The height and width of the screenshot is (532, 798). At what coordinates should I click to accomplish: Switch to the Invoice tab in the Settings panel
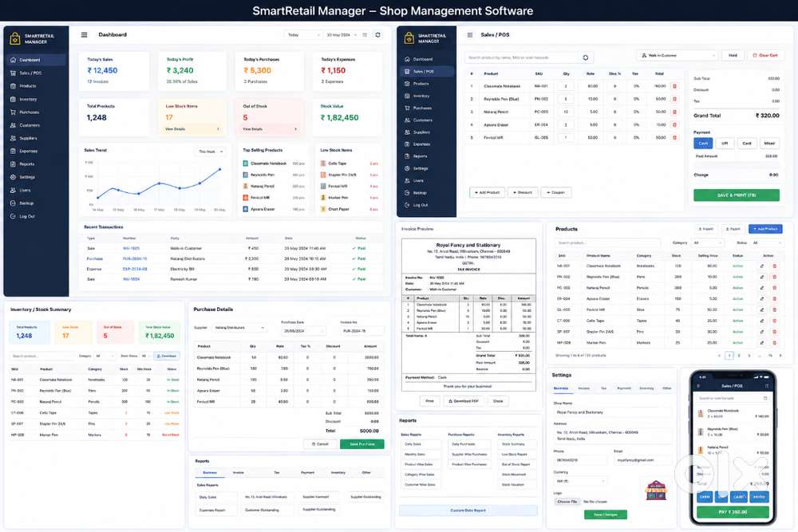[584, 388]
